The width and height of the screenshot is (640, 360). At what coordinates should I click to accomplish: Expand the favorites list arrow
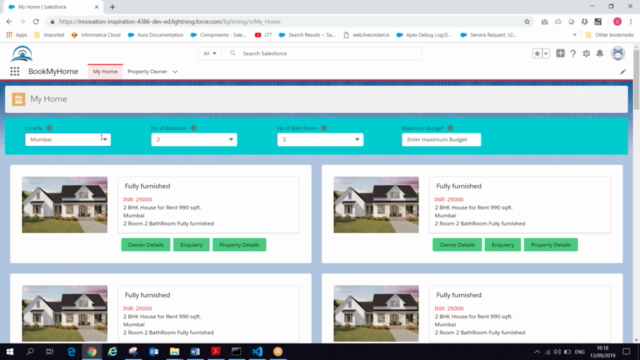pos(546,53)
